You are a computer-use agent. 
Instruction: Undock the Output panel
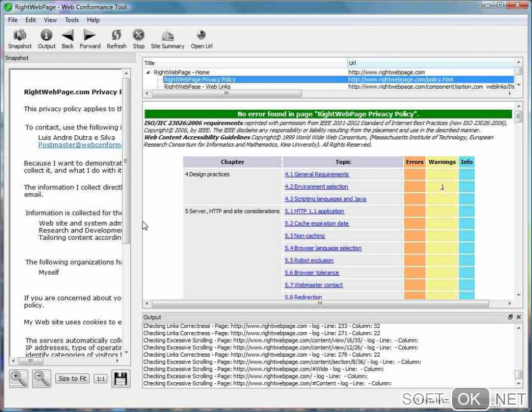point(511,317)
